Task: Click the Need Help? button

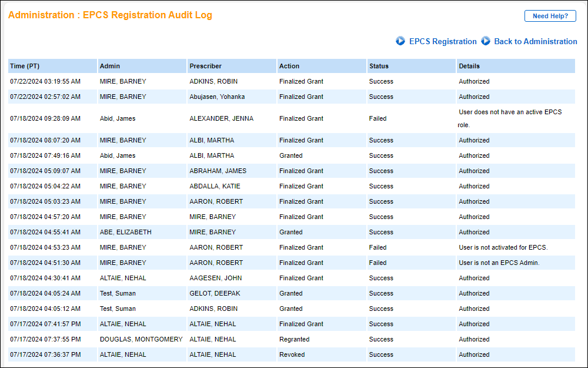Action: 550,16
